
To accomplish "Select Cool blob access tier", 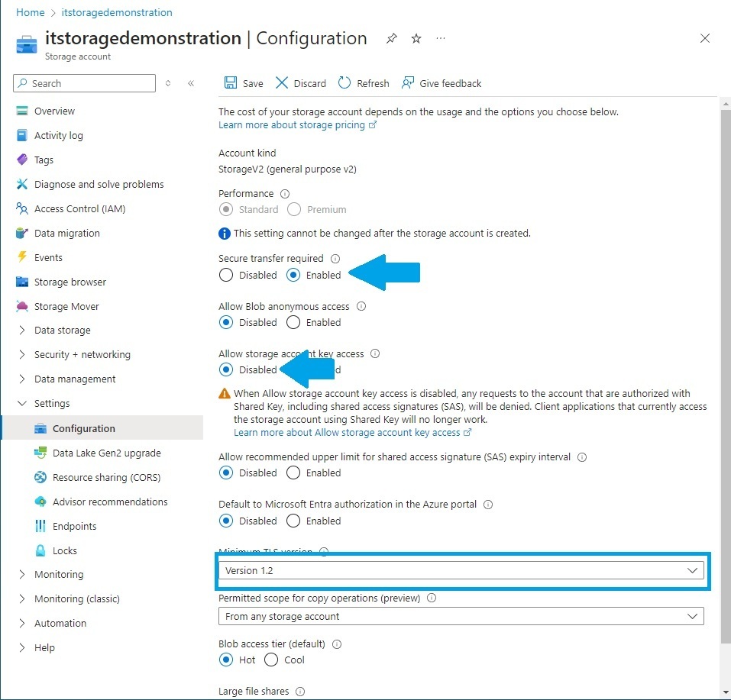I will pyautogui.click(x=271, y=660).
